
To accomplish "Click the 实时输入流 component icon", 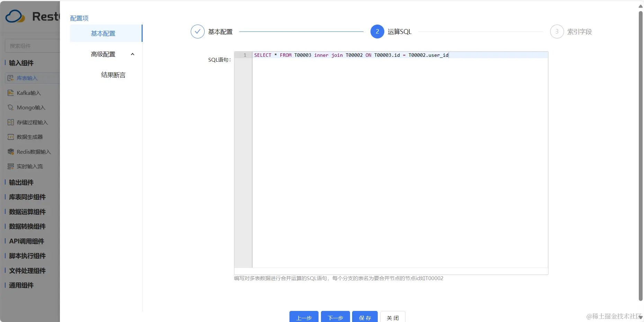I will (11, 167).
